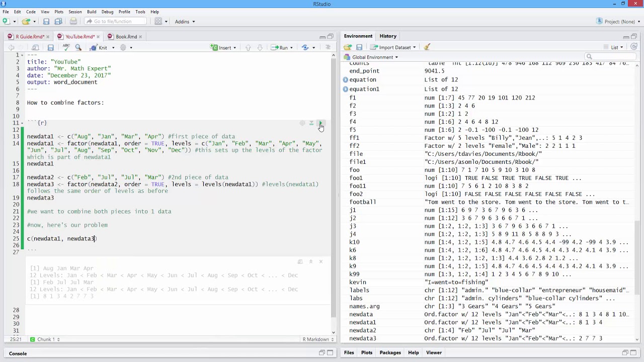Open the workspace panes grid icon
644x362 pixels.
pyautogui.click(x=158, y=22)
